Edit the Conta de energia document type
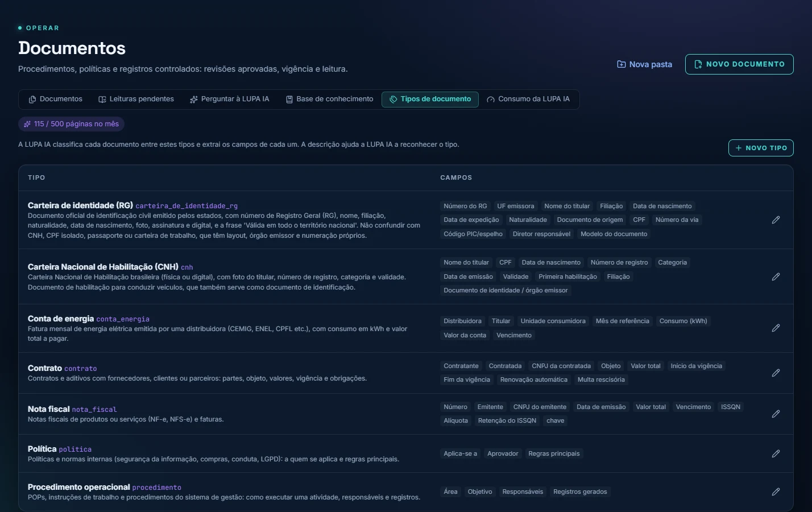This screenshot has height=512, width=812. pos(776,328)
